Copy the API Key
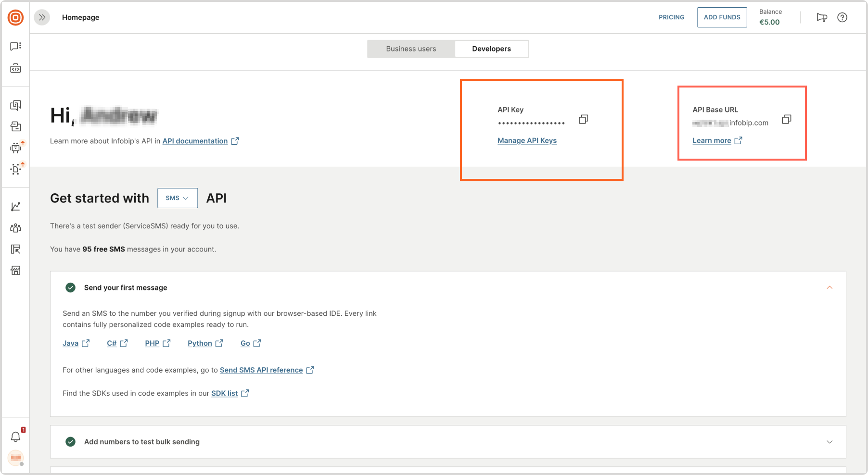Viewport: 868px width, 475px height. pos(583,119)
